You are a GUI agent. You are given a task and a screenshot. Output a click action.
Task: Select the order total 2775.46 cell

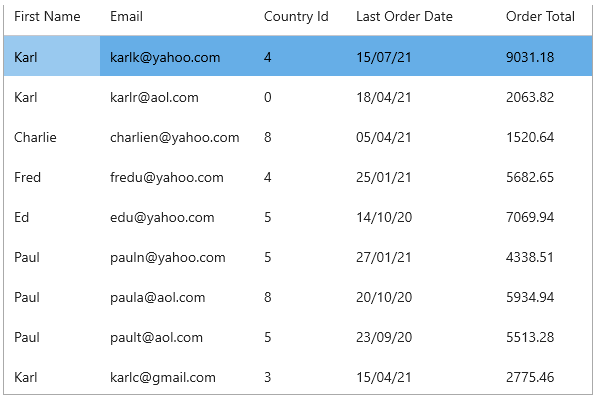(544, 377)
